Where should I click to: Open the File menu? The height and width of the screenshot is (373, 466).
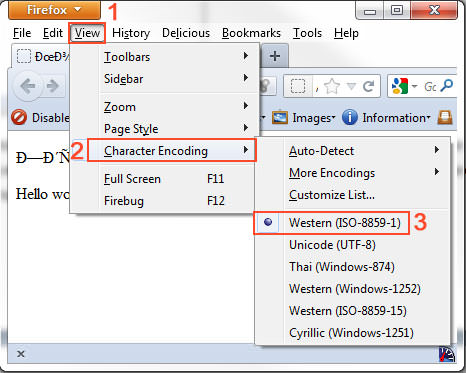[x=22, y=33]
